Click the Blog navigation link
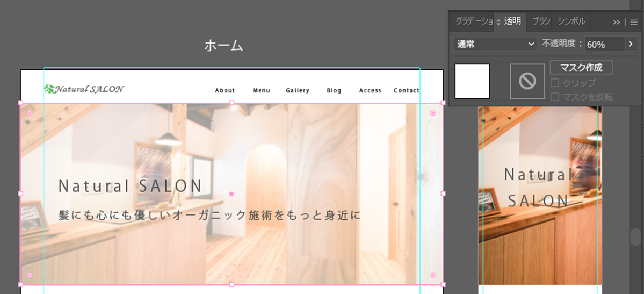This screenshot has width=644, height=294. click(x=334, y=90)
